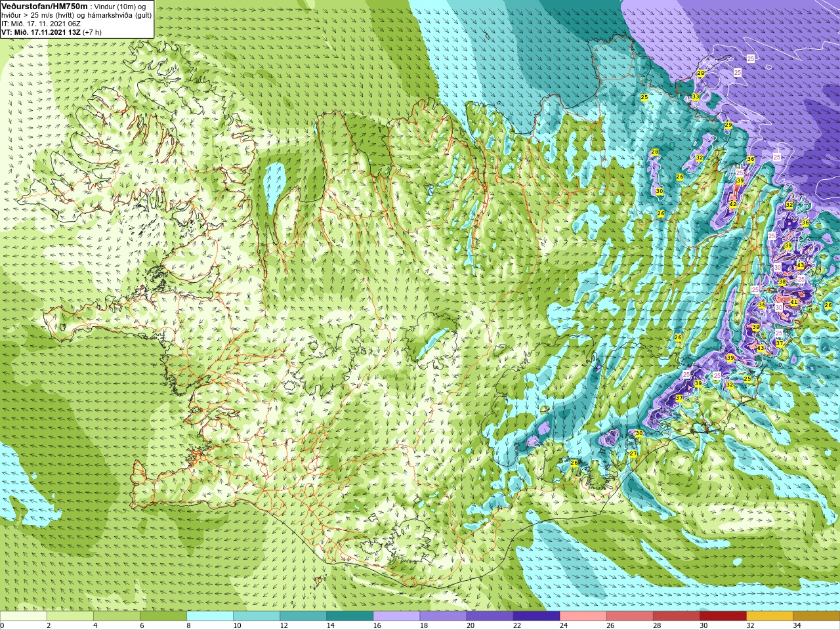This screenshot has width=840, height=630.
Task: Click the yellow gust label 33
Action: tap(696, 96)
